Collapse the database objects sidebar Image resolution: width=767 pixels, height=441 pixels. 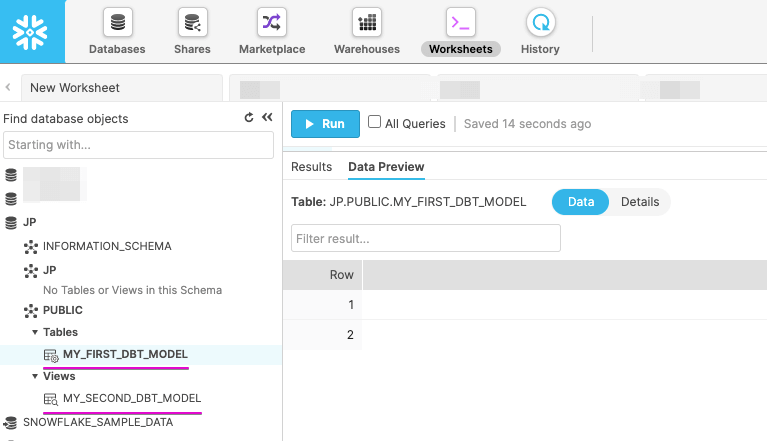pyautogui.click(x=267, y=118)
